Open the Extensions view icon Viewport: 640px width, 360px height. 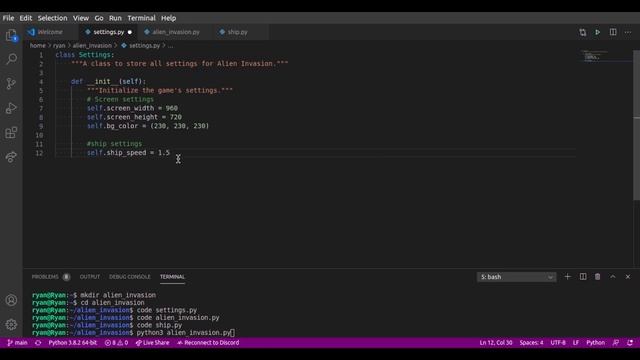pos(11,133)
